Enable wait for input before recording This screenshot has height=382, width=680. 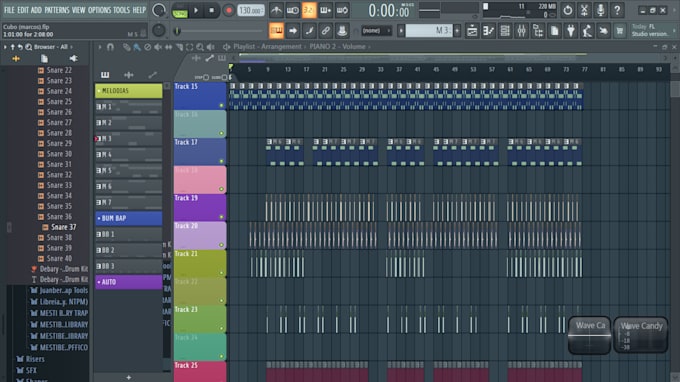pyautogui.click(x=292, y=10)
